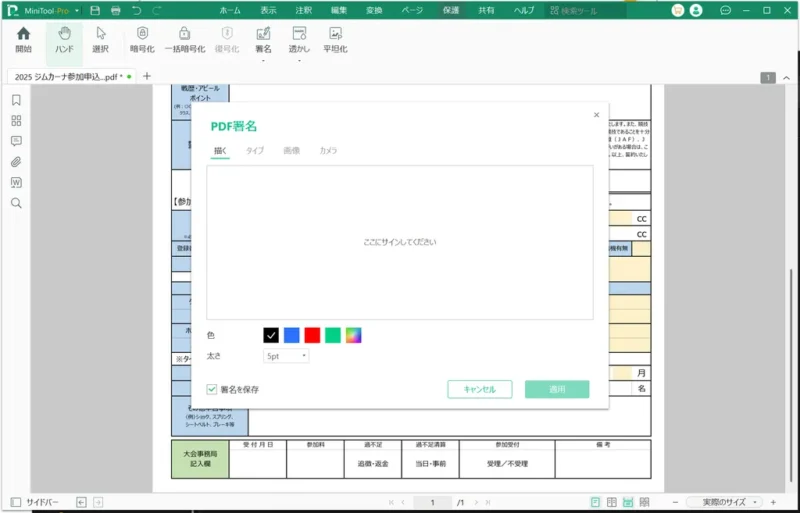800x513 pixels.
Task: Select the 2025 ジムカーナ参加申込 document tab
Action: point(72,77)
